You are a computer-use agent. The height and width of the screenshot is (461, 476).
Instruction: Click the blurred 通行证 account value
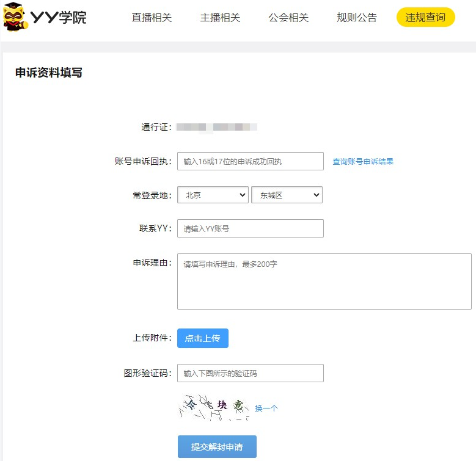coord(217,128)
